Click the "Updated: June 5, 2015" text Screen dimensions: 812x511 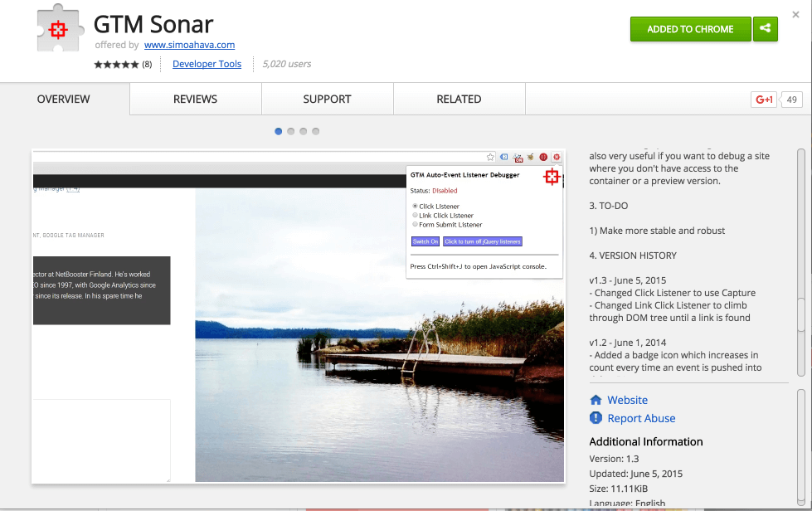coord(636,474)
